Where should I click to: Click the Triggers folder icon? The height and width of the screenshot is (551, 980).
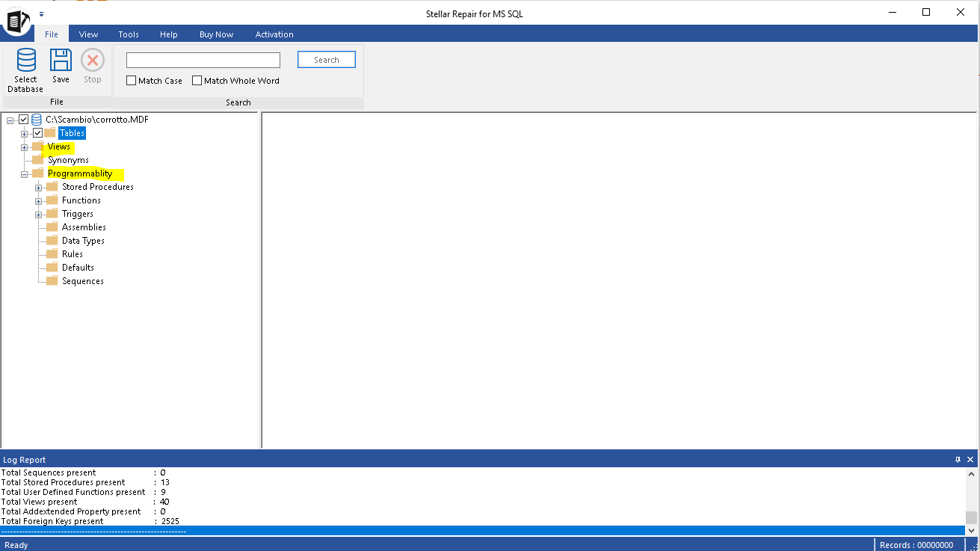(52, 214)
